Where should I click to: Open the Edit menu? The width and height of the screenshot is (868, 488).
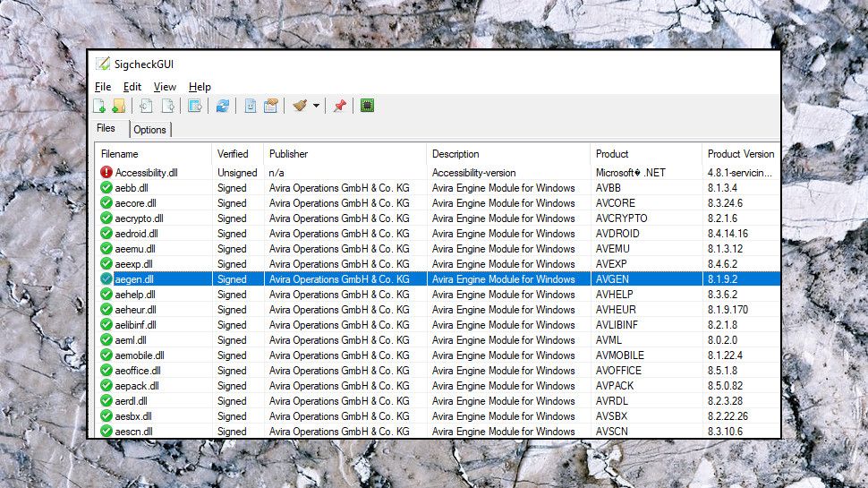[x=132, y=87]
